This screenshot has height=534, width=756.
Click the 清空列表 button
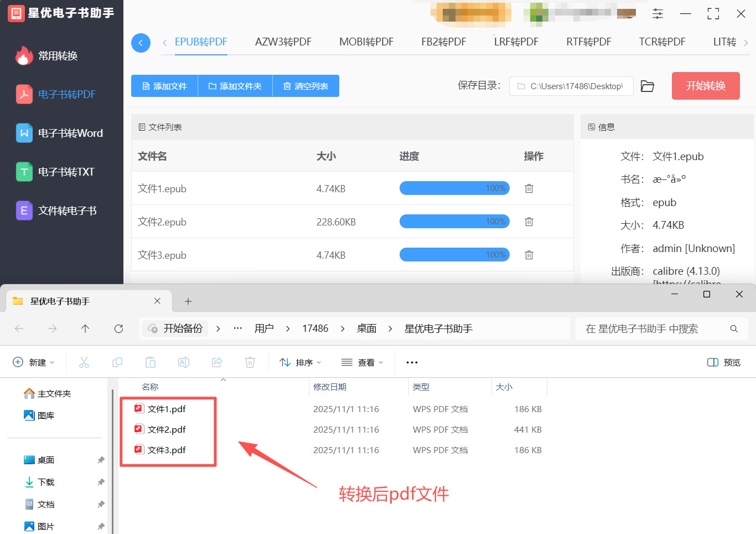pos(306,86)
